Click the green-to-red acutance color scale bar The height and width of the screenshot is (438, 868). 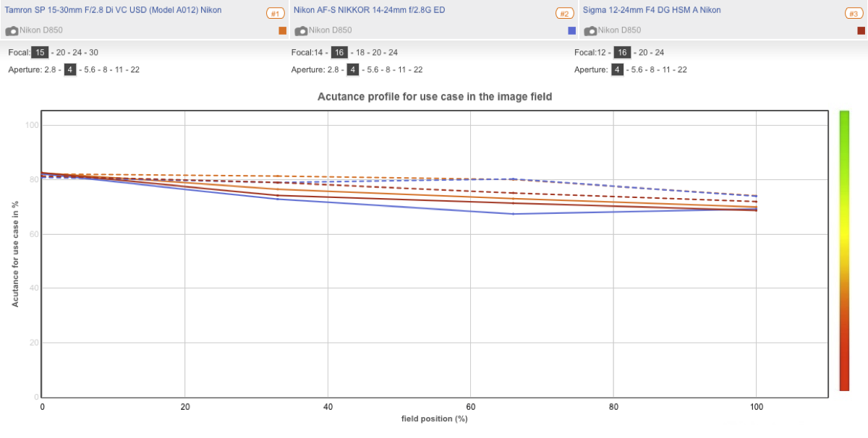coord(844,250)
